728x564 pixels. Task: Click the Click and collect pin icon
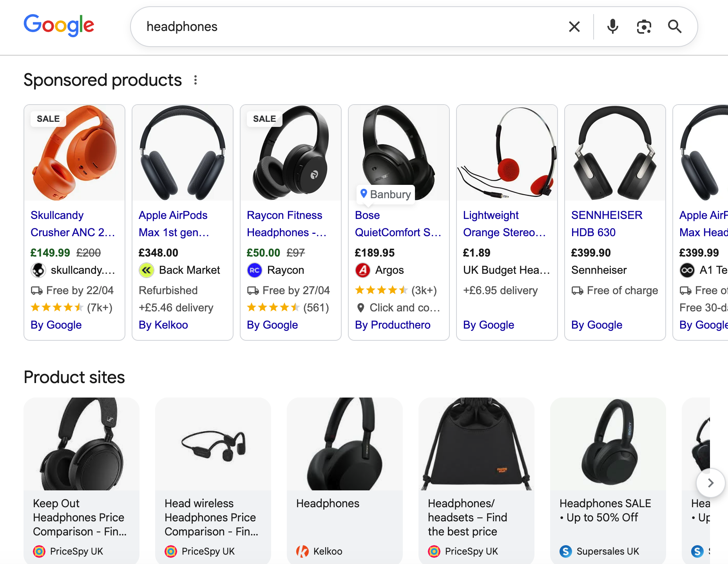(360, 308)
